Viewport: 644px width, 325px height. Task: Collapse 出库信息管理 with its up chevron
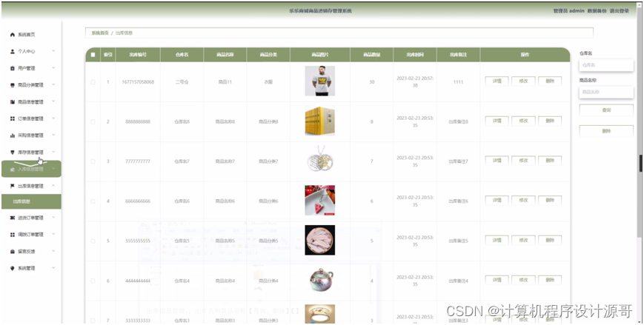(x=53, y=186)
